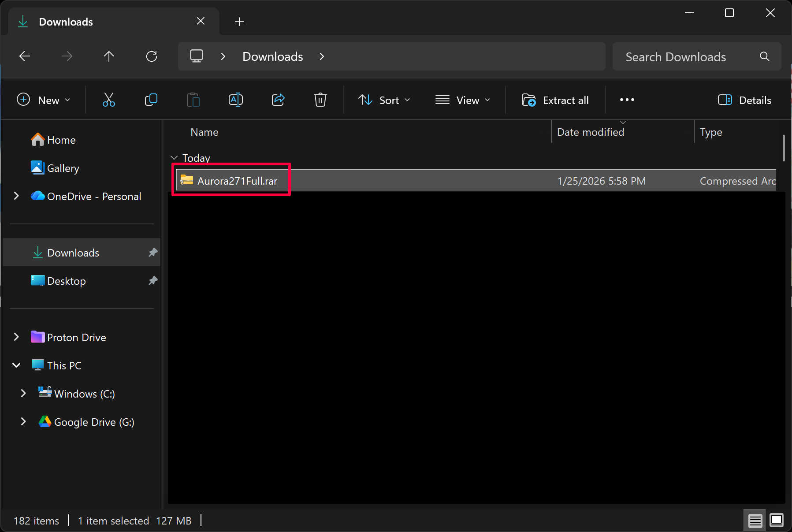Screen dimensions: 792x532
Task: Switch to details list view in status bar
Action: pyautogui.click(x=755, y=521)
